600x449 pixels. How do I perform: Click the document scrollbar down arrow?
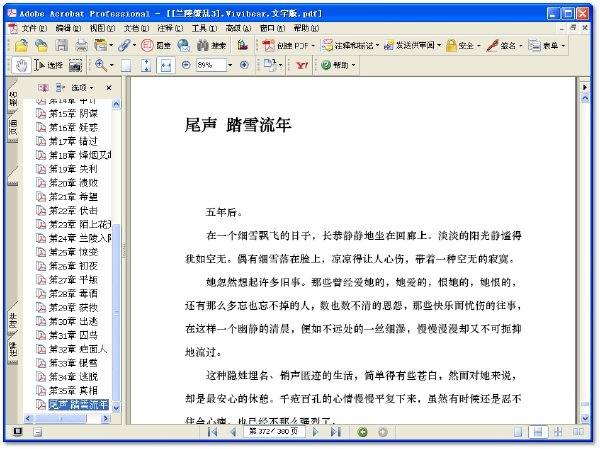pyautogui.click(x=585, y=418)
